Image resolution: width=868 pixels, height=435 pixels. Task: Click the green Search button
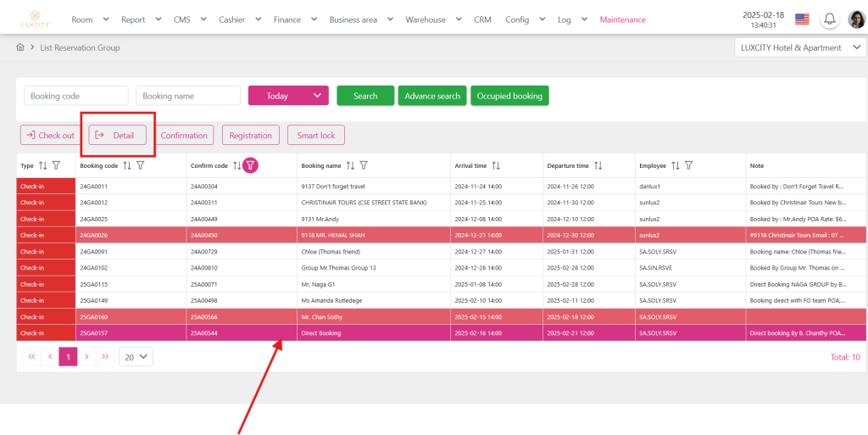tap(365, 96)
